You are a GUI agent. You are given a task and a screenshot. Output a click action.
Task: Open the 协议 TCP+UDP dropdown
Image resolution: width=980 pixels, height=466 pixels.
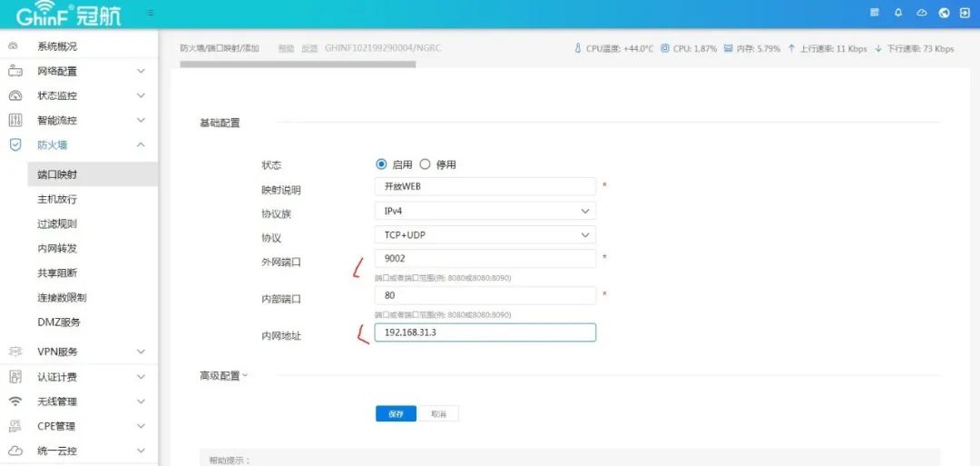tap(485, 234)
